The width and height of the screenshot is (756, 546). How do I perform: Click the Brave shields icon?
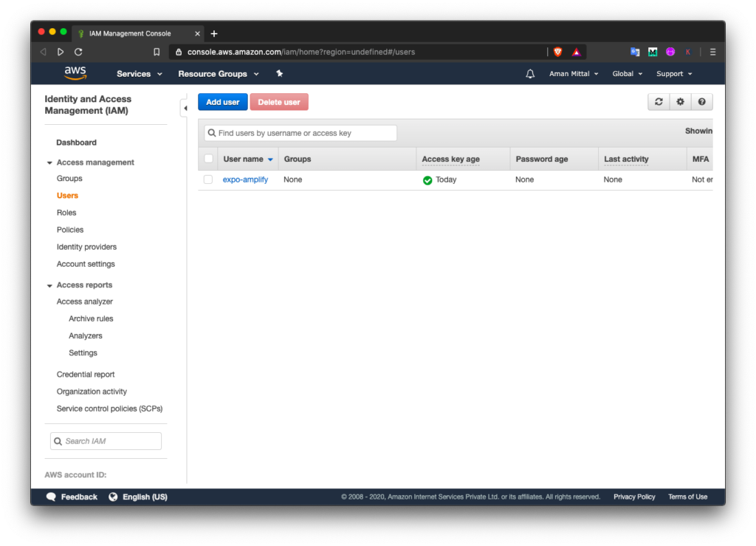pos(558,52)
